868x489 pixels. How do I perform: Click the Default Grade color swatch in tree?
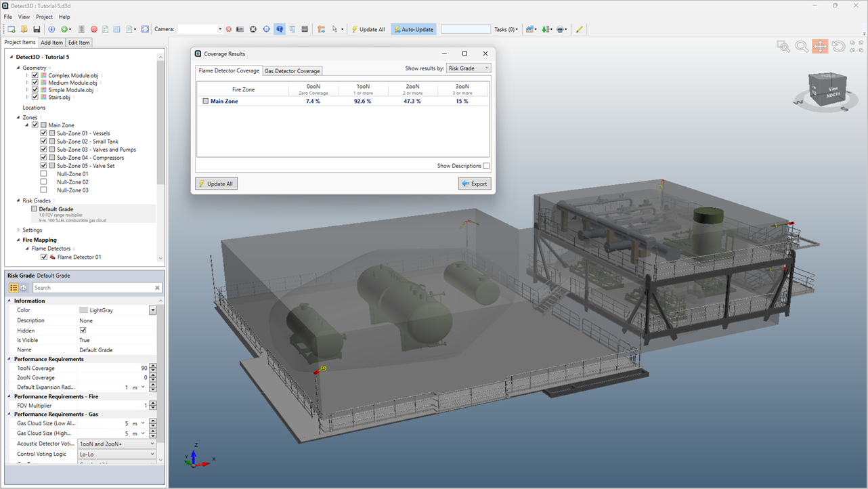(34, 209)
